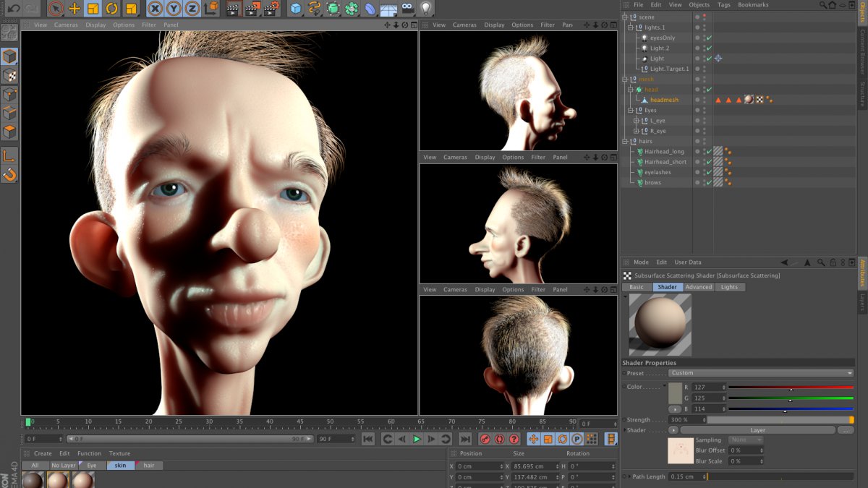
Task: Expand the L_eye object in tree
Action: pyautogui.click(x=637, y=121)
